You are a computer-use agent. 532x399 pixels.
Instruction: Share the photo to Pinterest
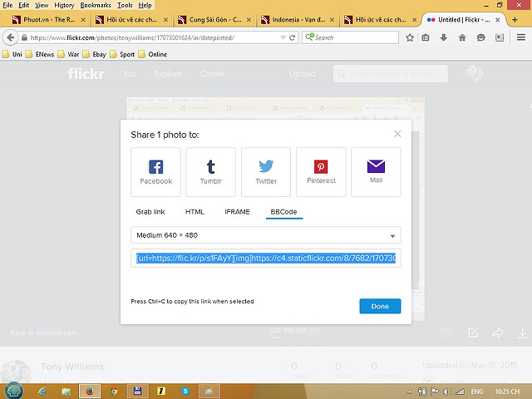tap(321, 172)
